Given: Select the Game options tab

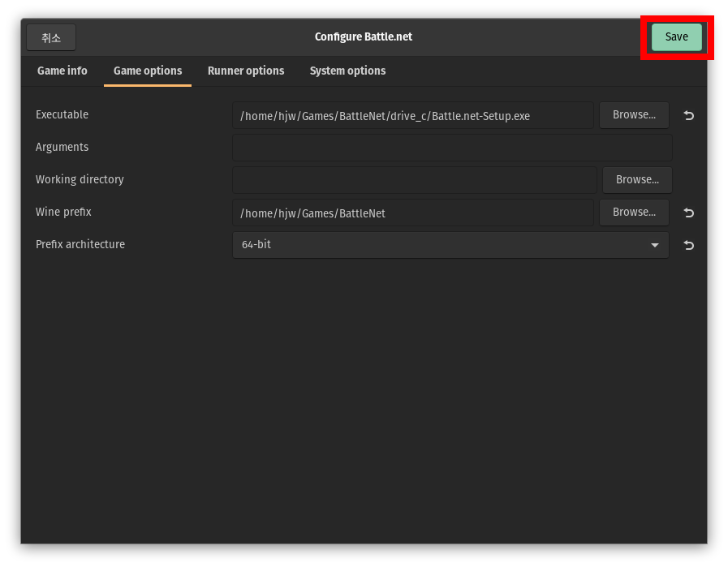Looking at the screenshot, I should click(x=148, y=71).
